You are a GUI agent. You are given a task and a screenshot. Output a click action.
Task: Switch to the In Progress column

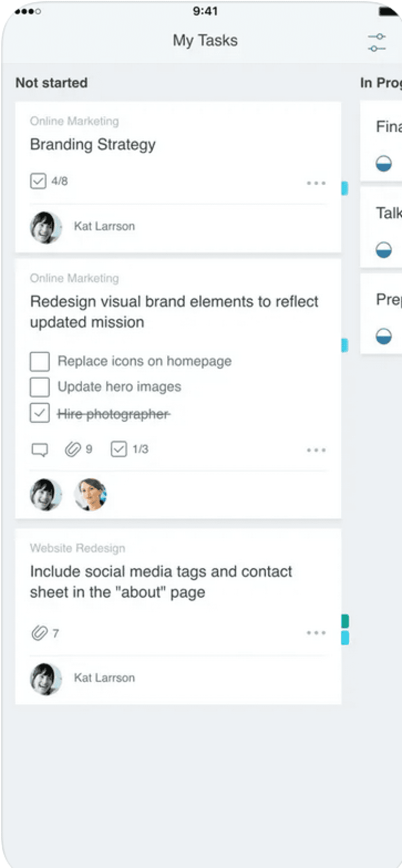pyautogui.click(x=381, y=83)
